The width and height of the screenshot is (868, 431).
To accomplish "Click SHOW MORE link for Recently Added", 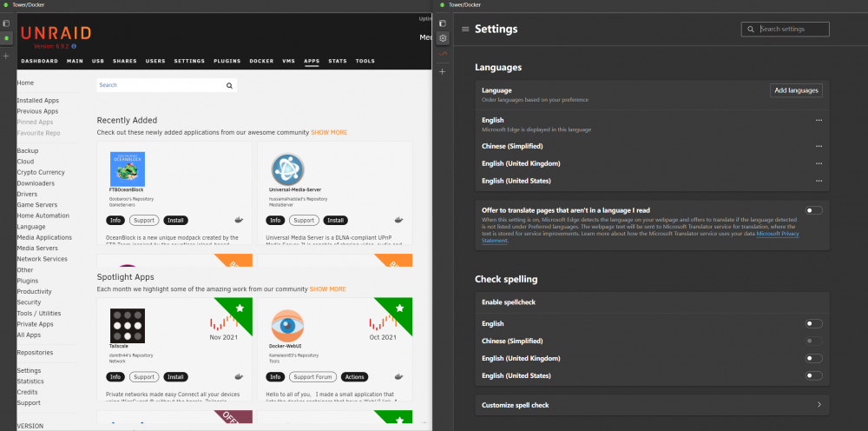I will [329, 132].
